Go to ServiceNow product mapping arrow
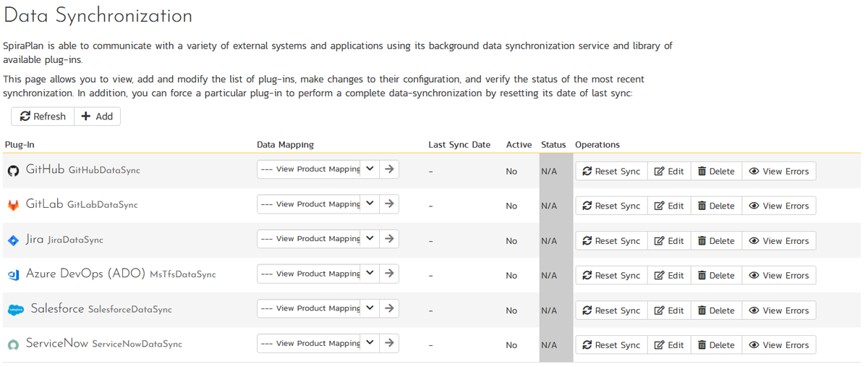 389,342
